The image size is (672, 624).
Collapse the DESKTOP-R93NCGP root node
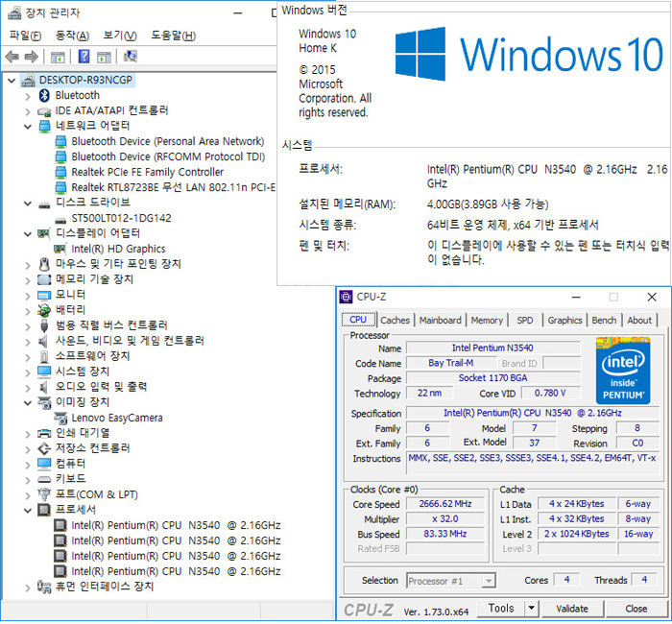(12, 81)
